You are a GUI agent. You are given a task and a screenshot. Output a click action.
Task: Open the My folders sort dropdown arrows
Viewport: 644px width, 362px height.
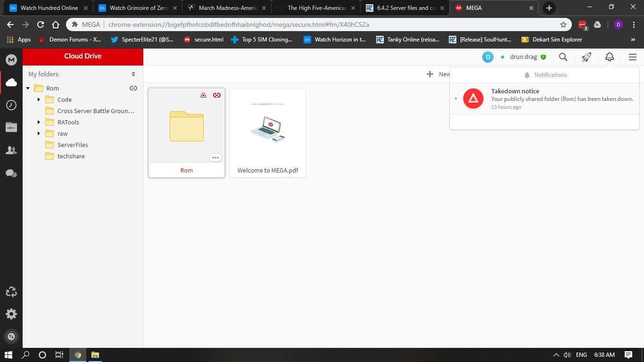click(x=133, y=74)
